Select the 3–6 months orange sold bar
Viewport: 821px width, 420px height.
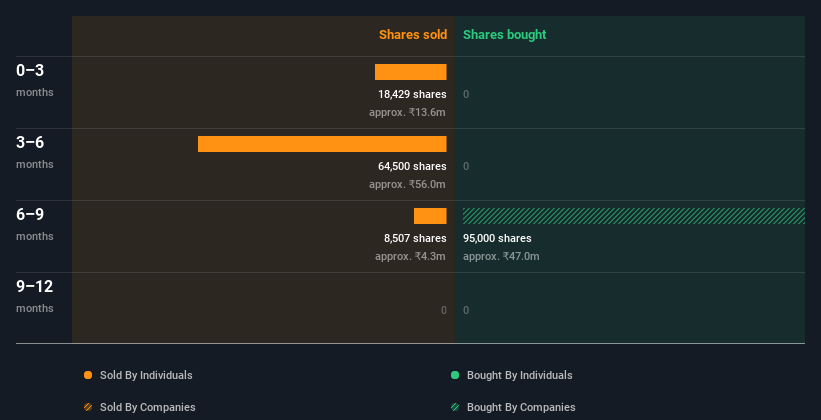click(x=322, y=144)
